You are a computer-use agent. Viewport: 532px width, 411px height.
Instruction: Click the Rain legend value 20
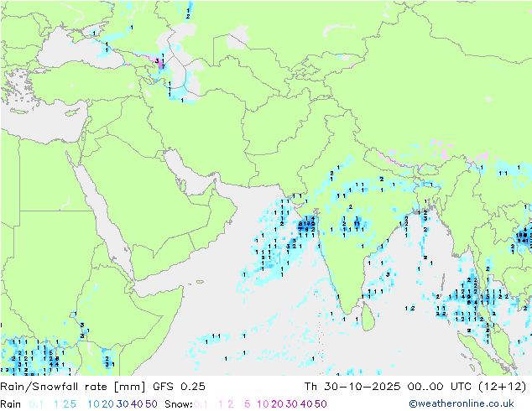click(108, 404)
